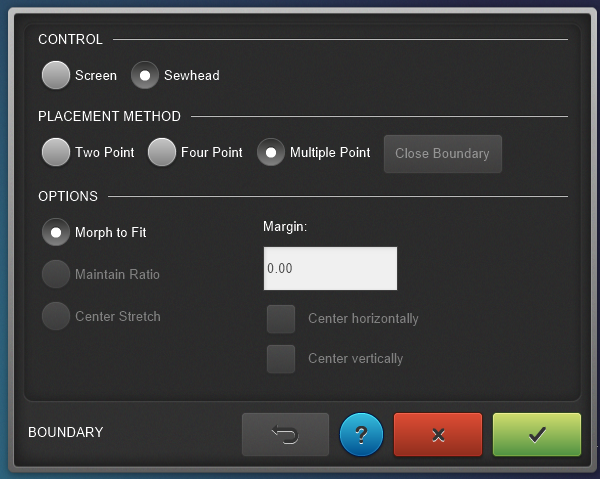The height and width of the screenshot is (479, 600).
Task: Click the BOUNDARY title label
Action: click(66, 433)
